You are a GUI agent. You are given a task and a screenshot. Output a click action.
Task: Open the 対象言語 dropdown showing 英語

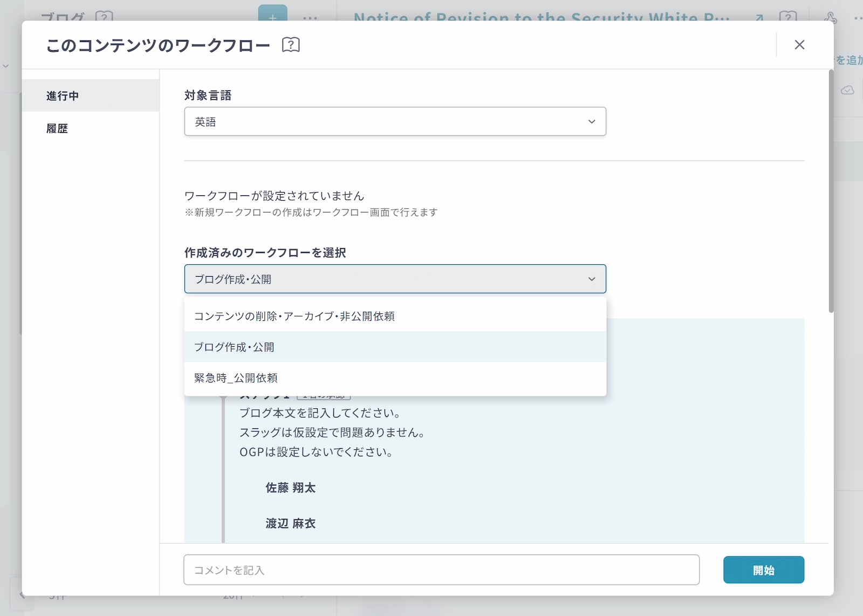(395, 122)
